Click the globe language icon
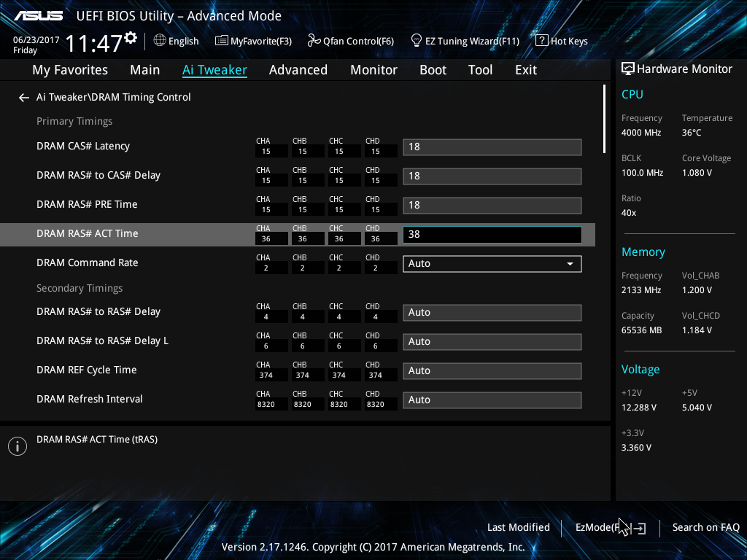This screenshot has width=747, height=560. click(160, 41)
